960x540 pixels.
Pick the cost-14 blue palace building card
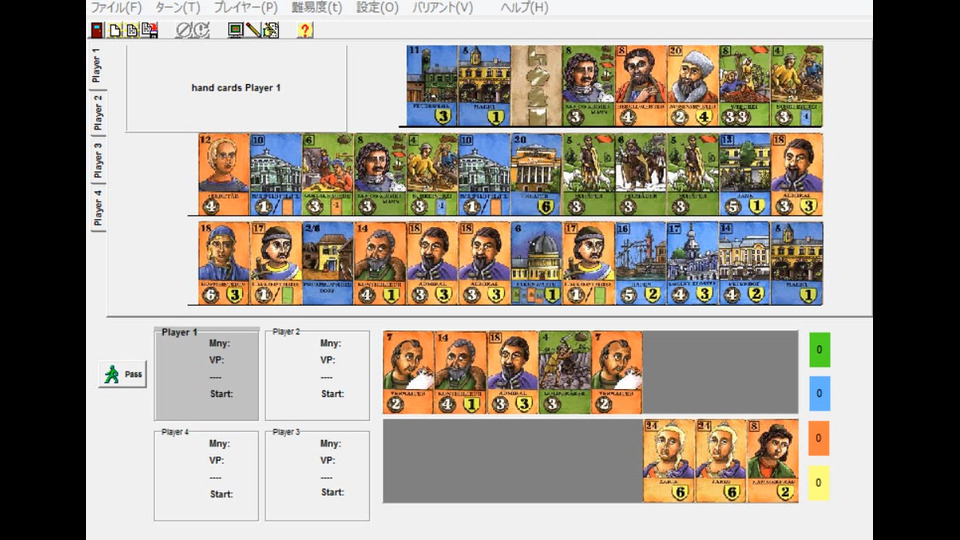pyautogui.click(x=745, y=263)
